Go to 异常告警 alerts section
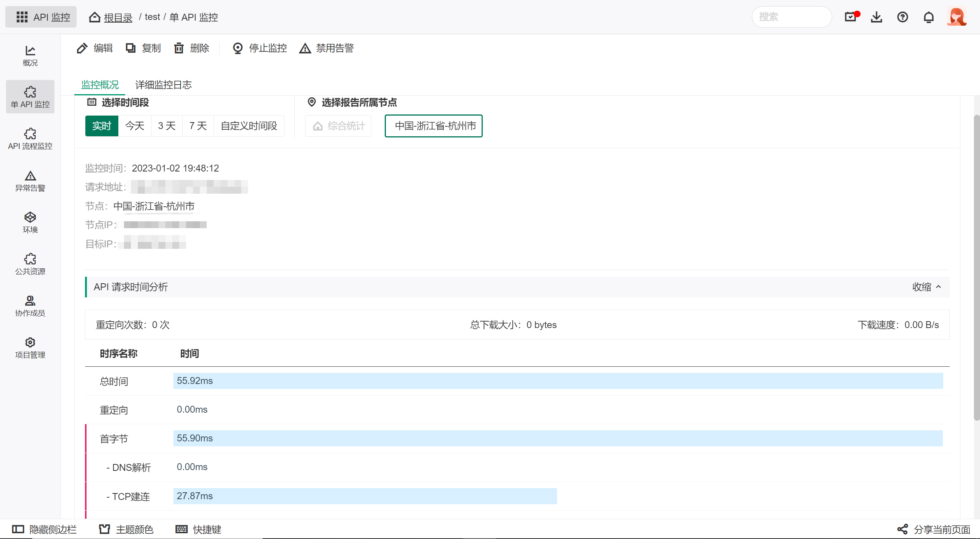Viewport: 980px width, 539px height. coord(30,181)
